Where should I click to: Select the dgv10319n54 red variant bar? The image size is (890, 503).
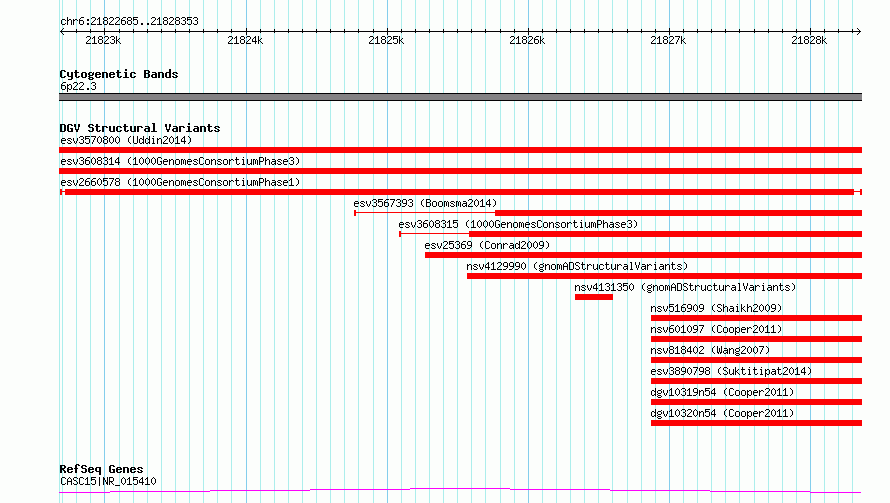click(757, 402)
